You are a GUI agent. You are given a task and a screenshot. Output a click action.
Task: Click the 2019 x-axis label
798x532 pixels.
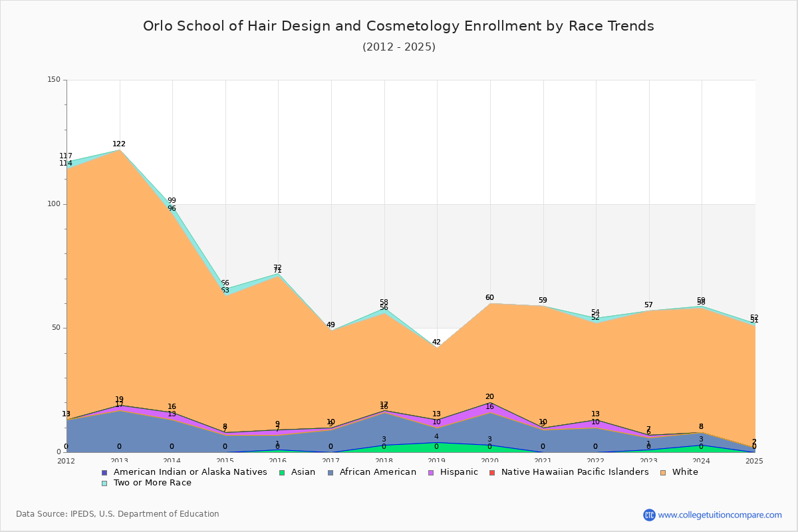pyautogui.click(x=437, y=461)
